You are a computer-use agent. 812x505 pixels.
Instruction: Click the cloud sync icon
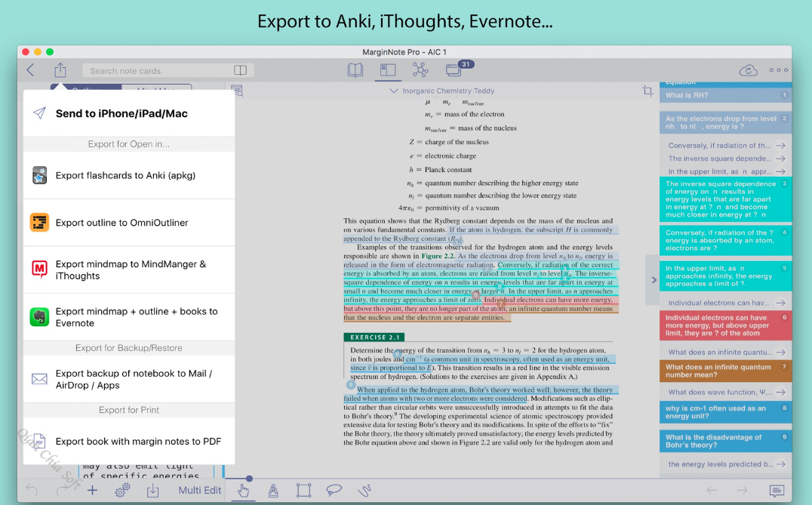point(748,70)
